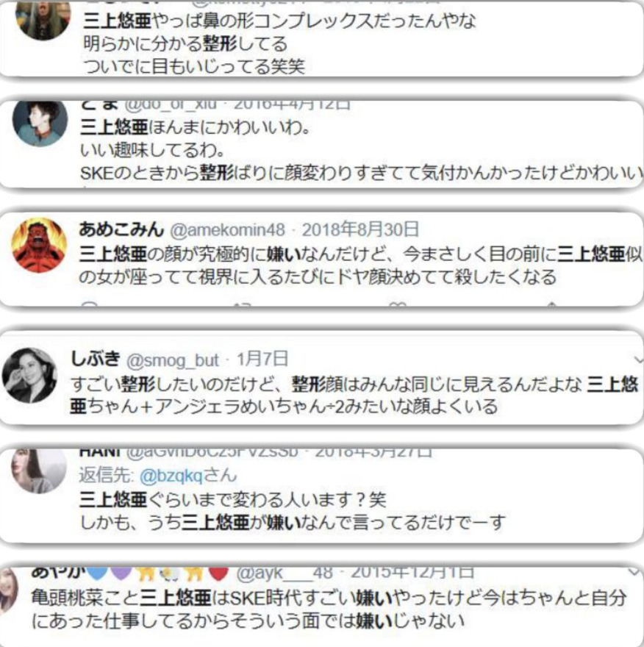Open the @amekomin48 handle
Image resolution: width=644 pixels, height=647 pixels.
pos(227,230)
